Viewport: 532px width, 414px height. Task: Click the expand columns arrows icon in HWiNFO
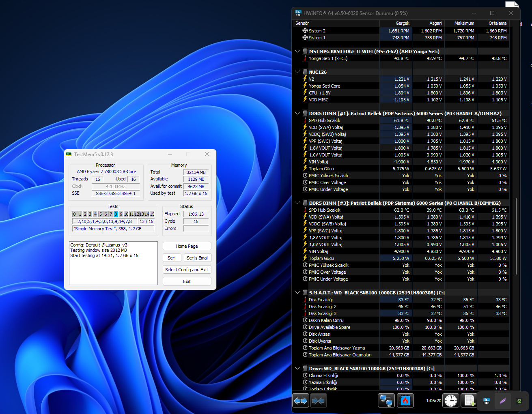coord(301,401)
